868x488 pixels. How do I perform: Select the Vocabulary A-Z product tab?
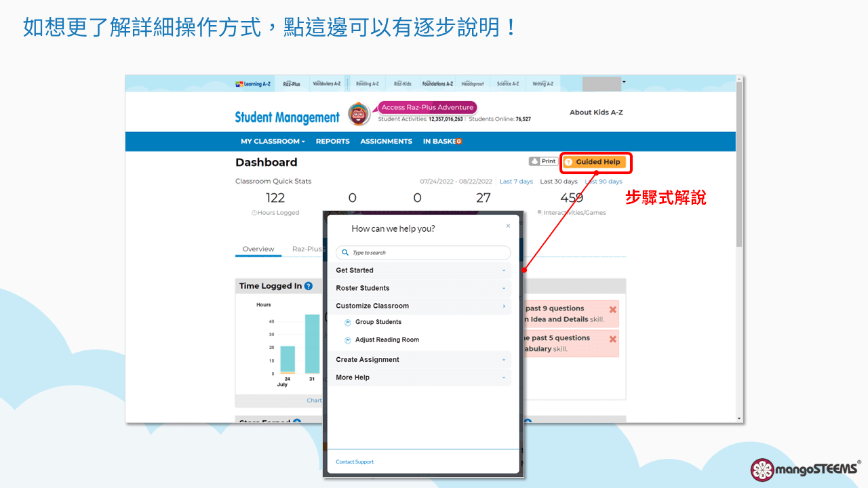[x=327, y=84]
